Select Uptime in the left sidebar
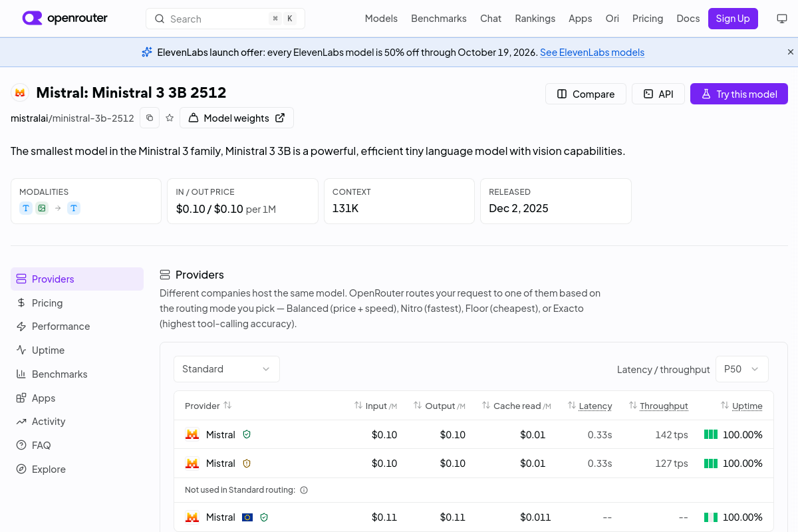 coord(77,350)
